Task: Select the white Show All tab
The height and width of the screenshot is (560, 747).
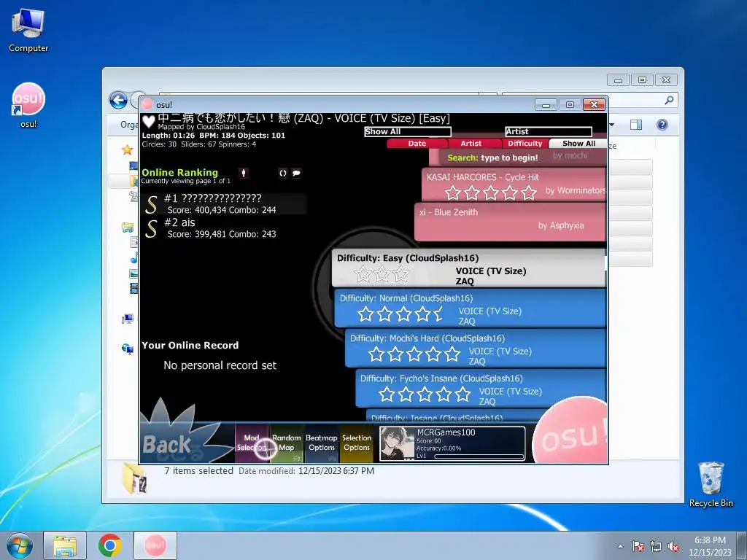Action: pos(578,144)
